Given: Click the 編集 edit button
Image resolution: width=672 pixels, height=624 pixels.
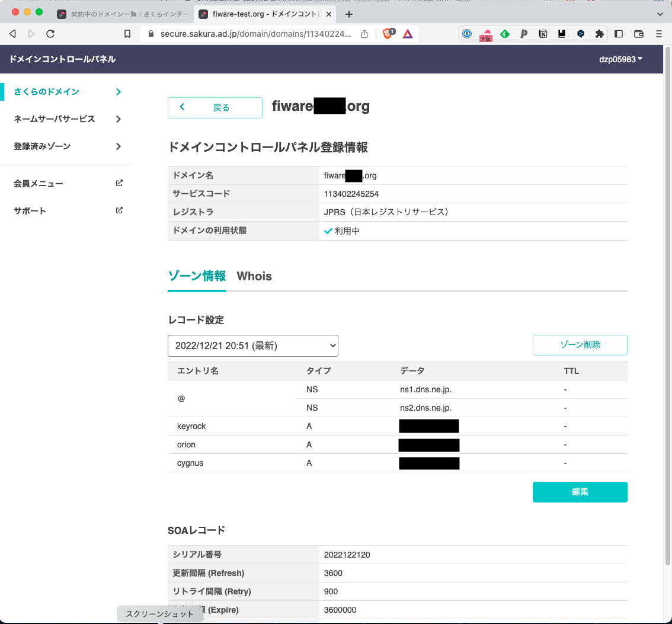Looking at the screenshot, I should click(580, 492).
